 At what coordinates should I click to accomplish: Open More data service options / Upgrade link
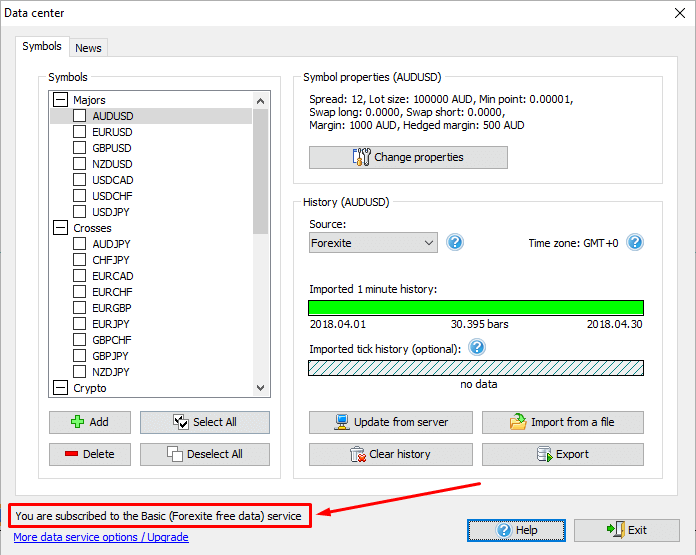pos(100,537)
